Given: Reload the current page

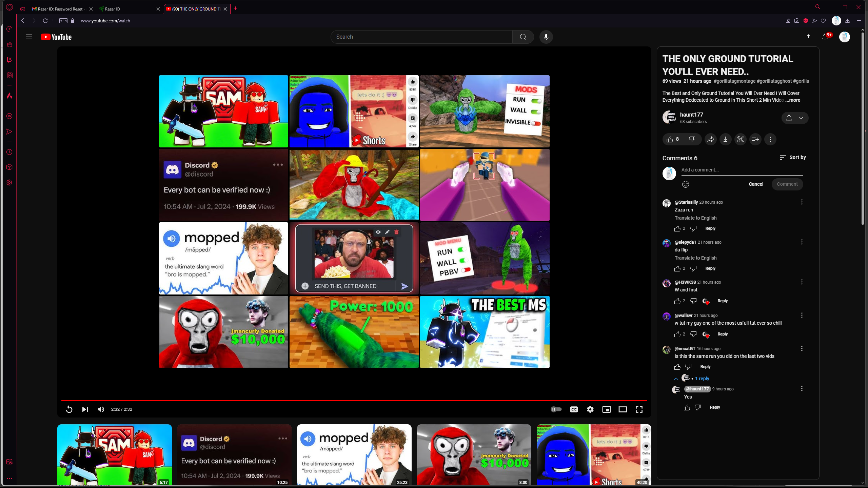Looking at the screenshot, I should tap(45, 21).
